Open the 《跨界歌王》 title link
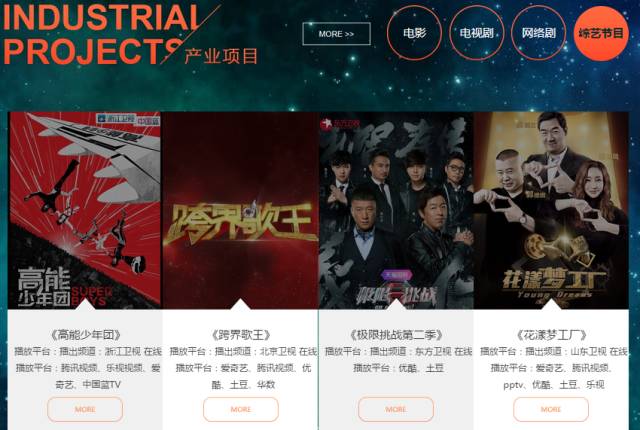This screenshot has width=640, height=430. pyautogui.click(x=241, y=335)
